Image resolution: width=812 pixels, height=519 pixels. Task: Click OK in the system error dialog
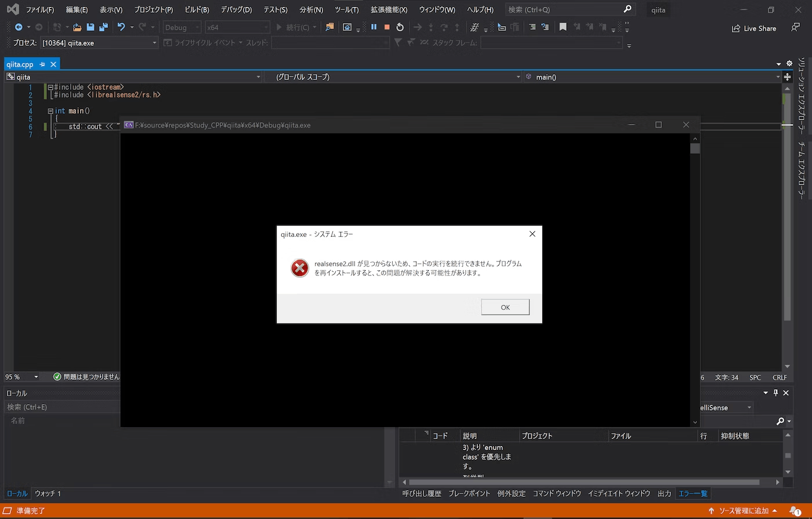pos(505,307)
